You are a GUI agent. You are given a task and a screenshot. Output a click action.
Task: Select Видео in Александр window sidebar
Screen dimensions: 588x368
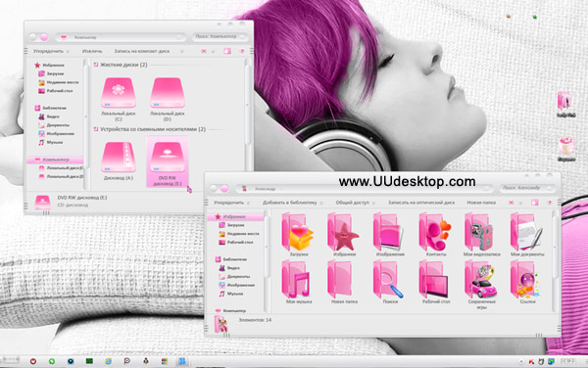[x=229, y=268]
